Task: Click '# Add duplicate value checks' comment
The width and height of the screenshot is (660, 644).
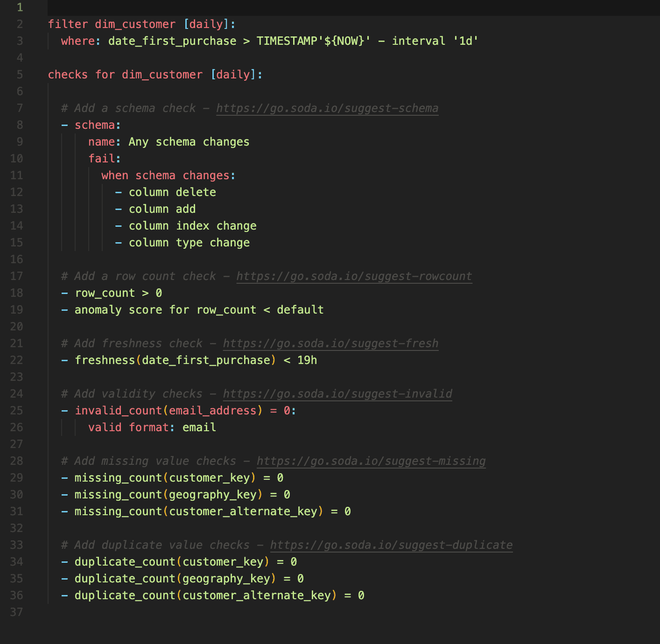Action: pos(155,545)
